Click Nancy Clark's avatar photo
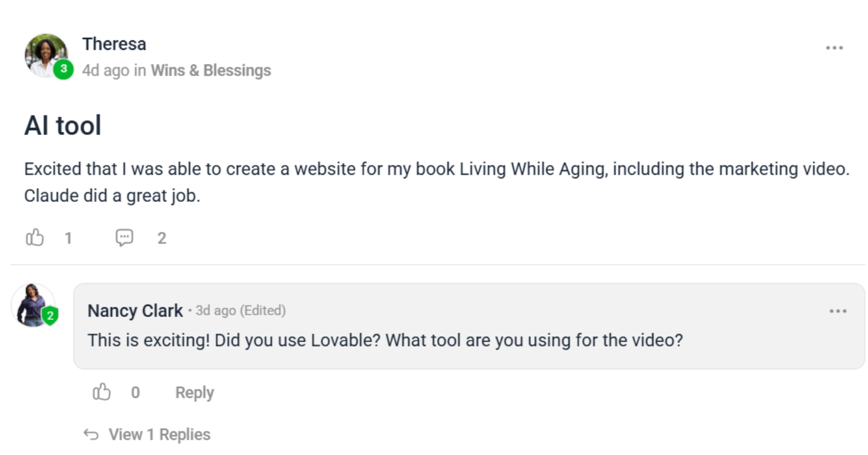The height and width of the screenshot is (455, 868). 33,304
